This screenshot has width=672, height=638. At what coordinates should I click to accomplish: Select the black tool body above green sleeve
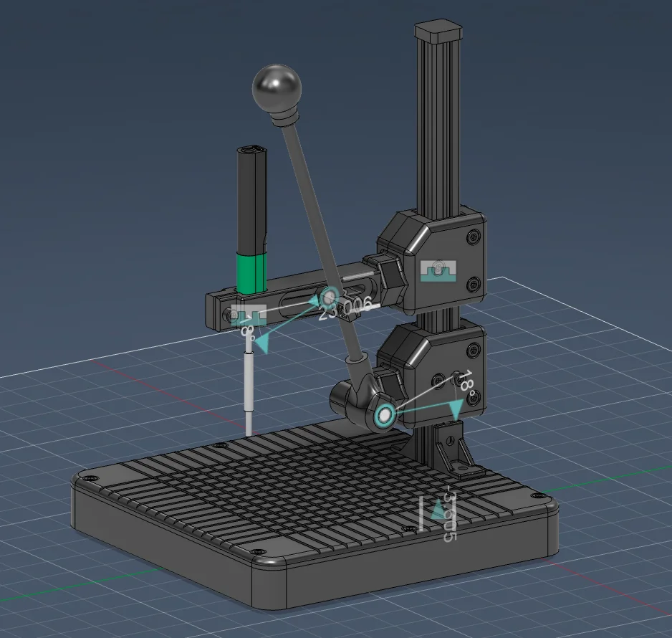tap(252, 201)
